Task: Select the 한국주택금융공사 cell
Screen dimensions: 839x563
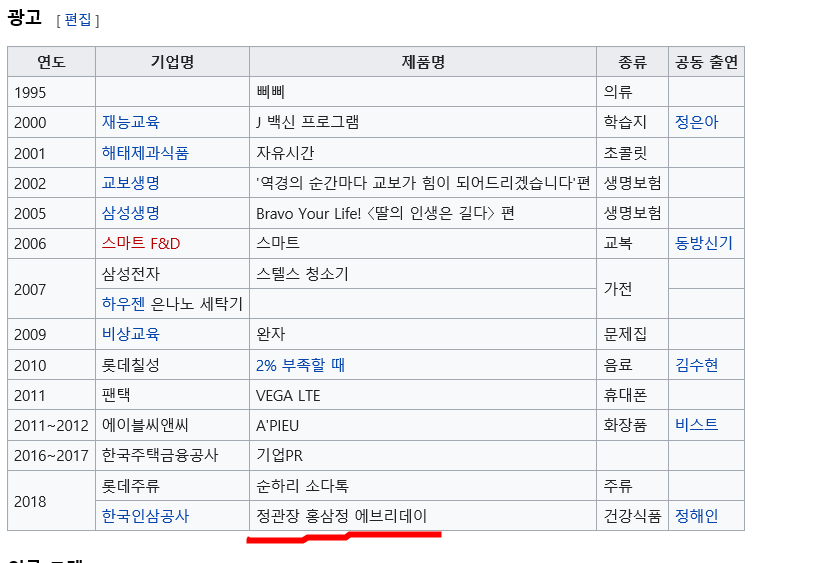Action: pyautogui.click(x=172, y=455)
